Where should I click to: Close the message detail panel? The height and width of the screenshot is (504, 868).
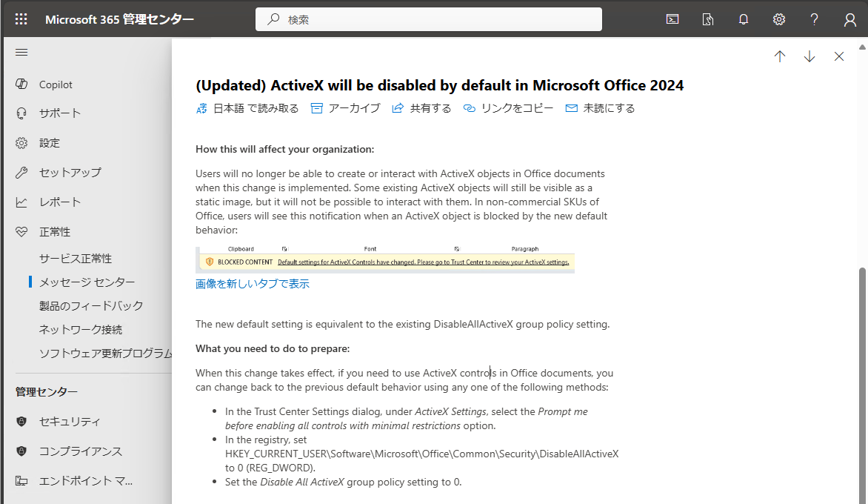coord(839,56)
